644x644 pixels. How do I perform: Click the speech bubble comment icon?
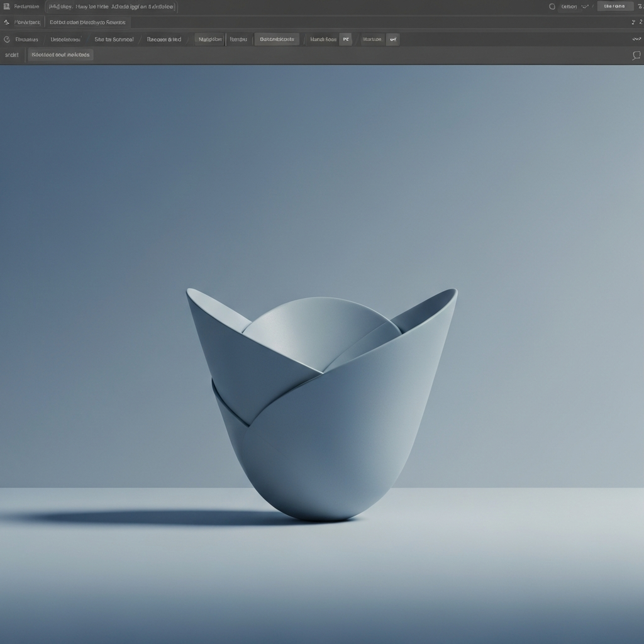[636, 55]
